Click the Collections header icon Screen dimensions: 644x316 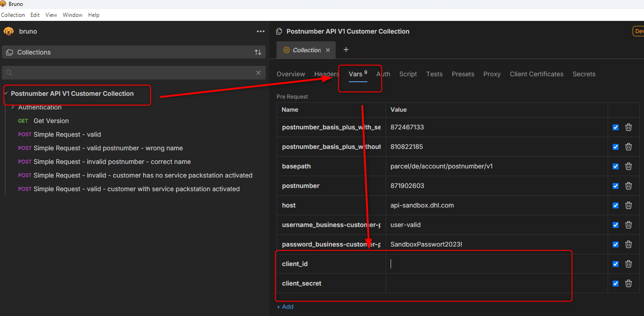(10, 52)
